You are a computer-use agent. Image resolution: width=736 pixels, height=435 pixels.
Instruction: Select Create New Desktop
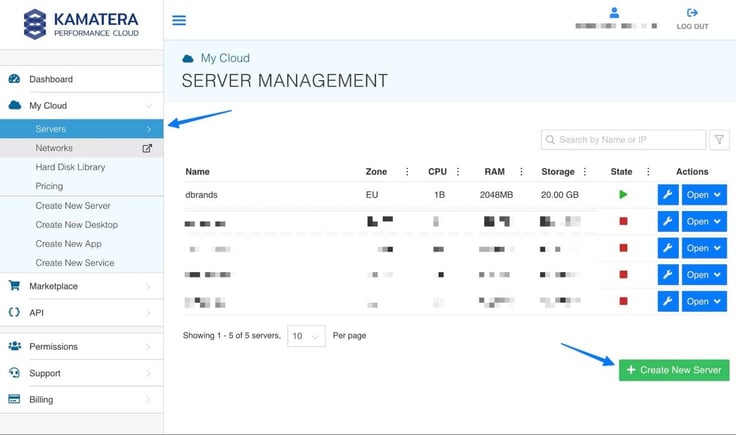click(77, 225)
